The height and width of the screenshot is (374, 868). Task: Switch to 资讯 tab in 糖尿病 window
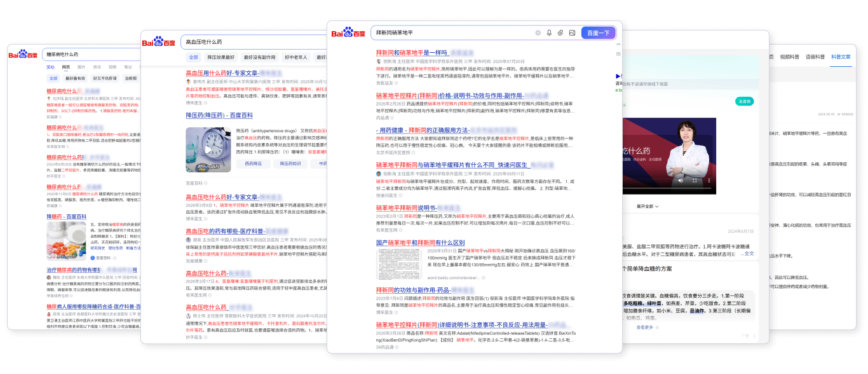coord(97,67)
